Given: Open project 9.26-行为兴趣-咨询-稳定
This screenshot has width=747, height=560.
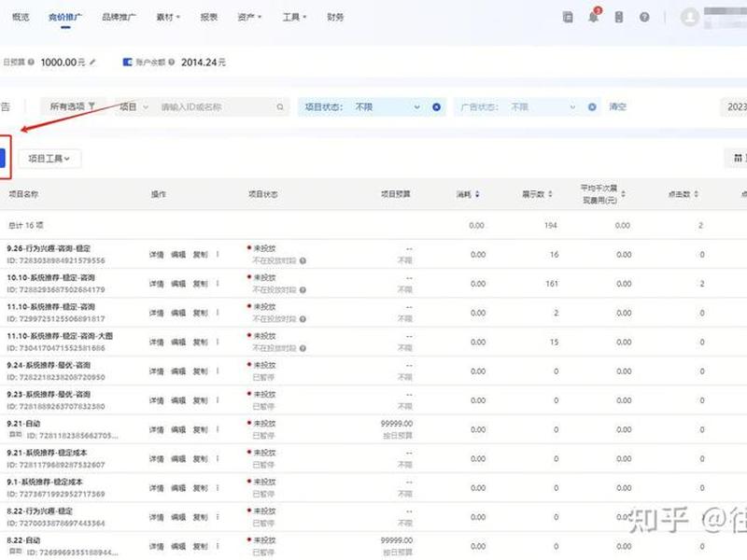Looking at the screenshot, I should [49, 248].
